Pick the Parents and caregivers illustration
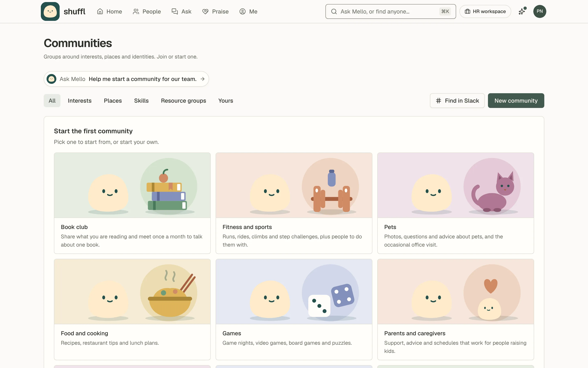The width and height of the screenshot is (588, 368). click(455, 292)
